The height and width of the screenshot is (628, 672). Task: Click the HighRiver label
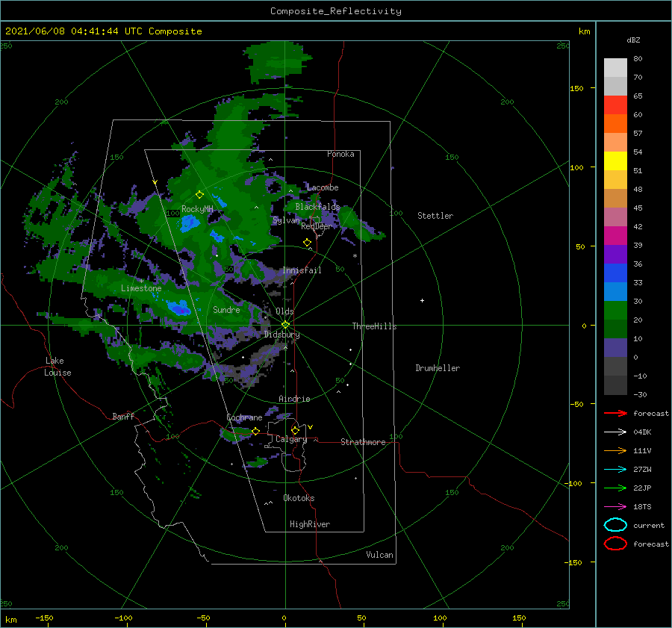310,524
